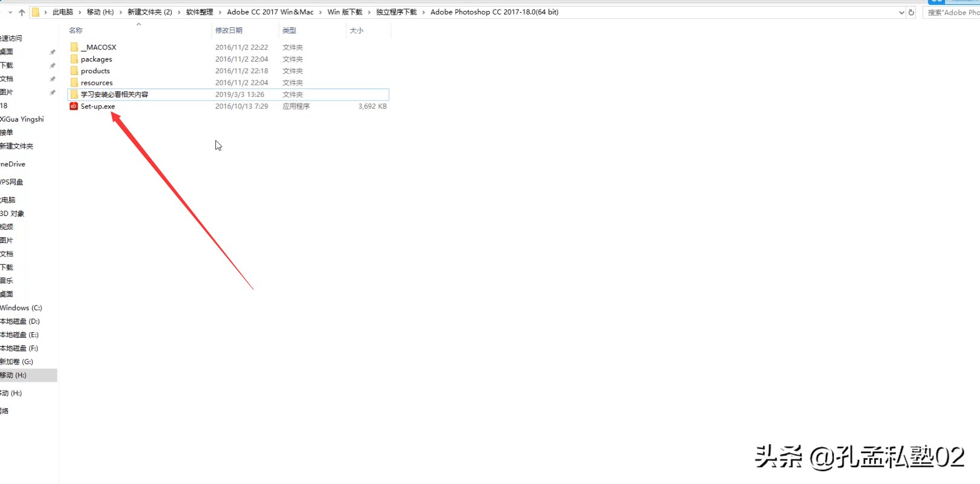Select the Set-up.exe file name
The height and width of the screenshot is (484, 980).
pos(98,106)
